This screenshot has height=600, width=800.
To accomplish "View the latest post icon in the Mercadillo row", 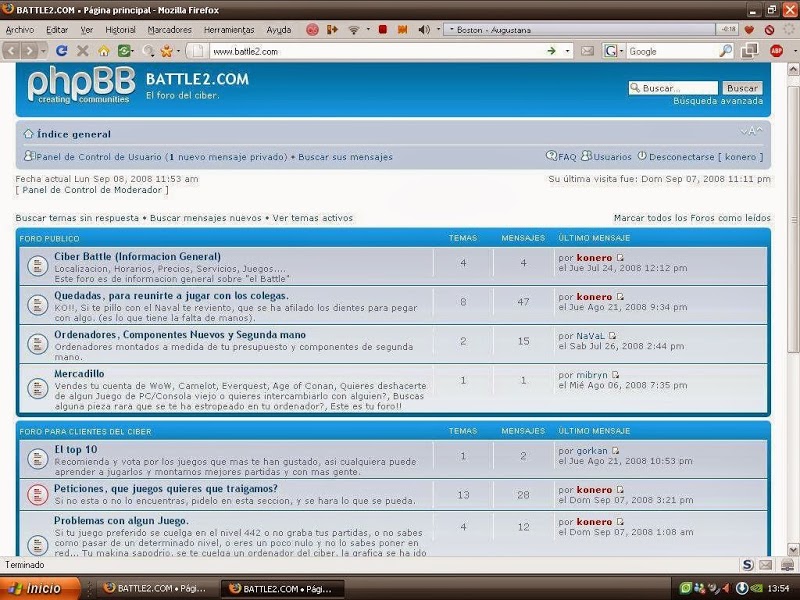I will [x=616, y=375].
